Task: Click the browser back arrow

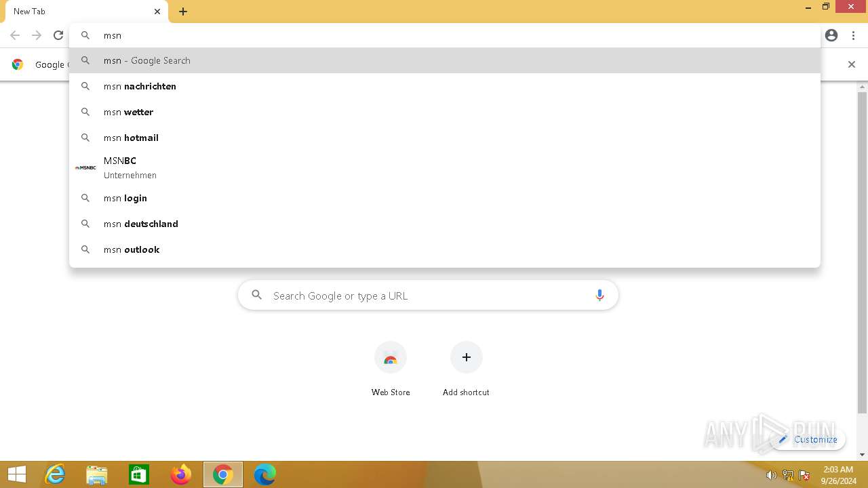Action: 15,35
